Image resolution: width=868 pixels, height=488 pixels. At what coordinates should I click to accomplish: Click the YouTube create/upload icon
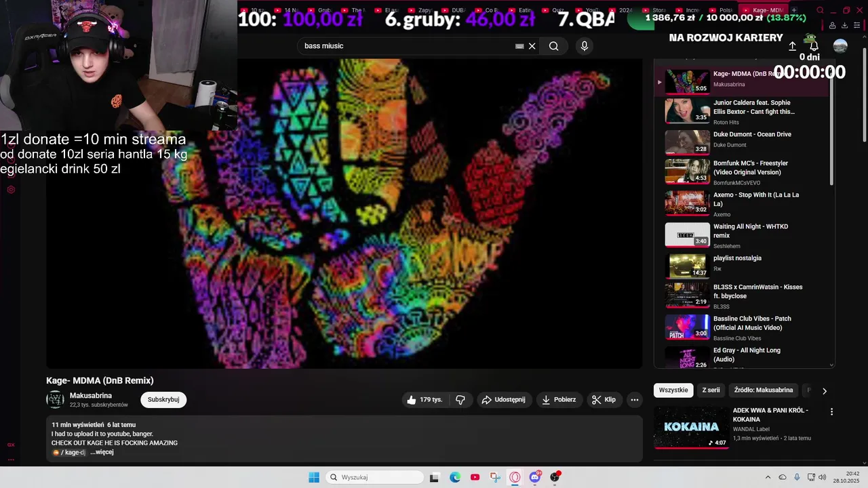[792, 46]
